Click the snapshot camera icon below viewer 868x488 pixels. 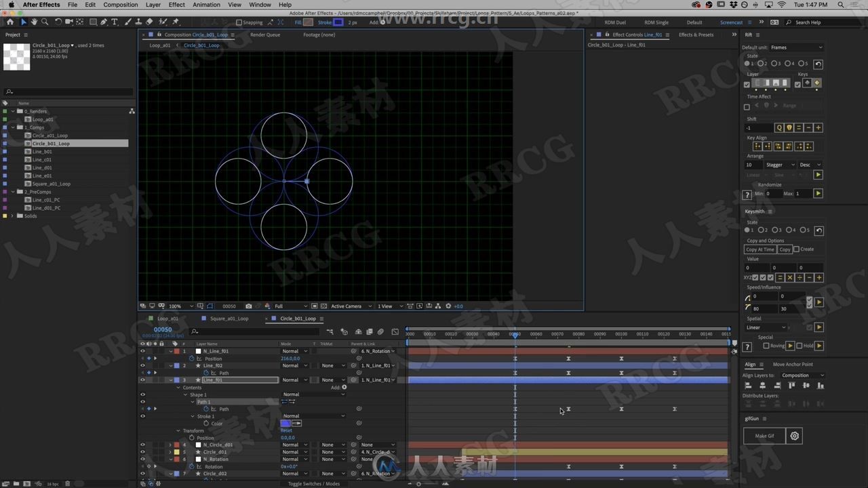[249, 306]
